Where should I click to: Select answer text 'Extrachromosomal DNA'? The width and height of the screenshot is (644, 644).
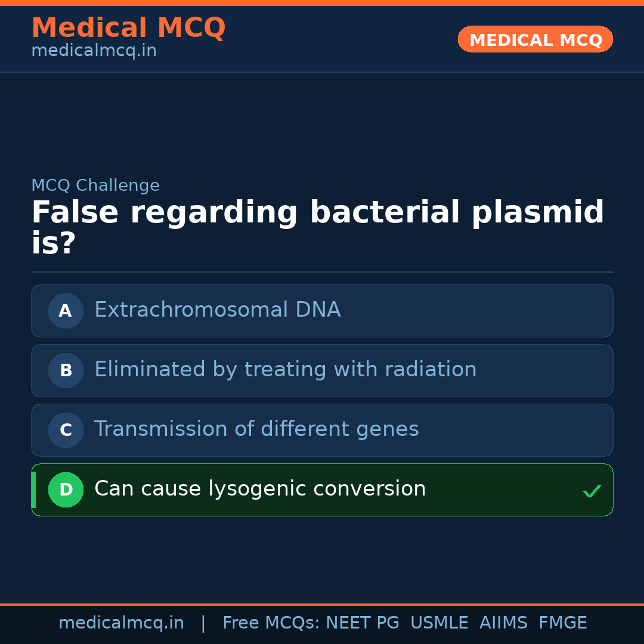tap(217, 310)
